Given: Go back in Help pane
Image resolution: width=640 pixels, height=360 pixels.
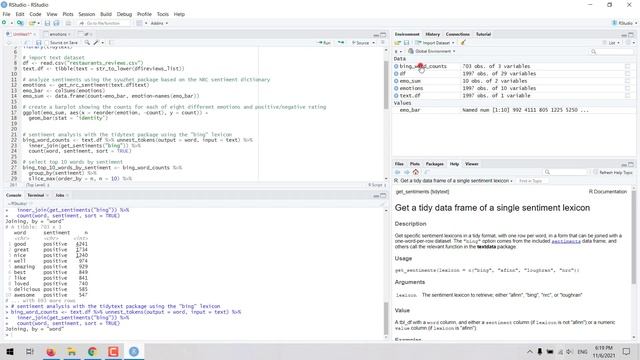Looking at the screenshot, I should point(398,172).
